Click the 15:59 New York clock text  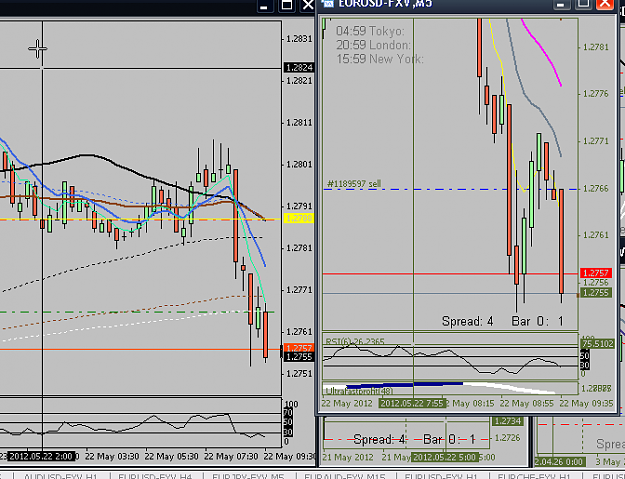click(x=379, y=59)
